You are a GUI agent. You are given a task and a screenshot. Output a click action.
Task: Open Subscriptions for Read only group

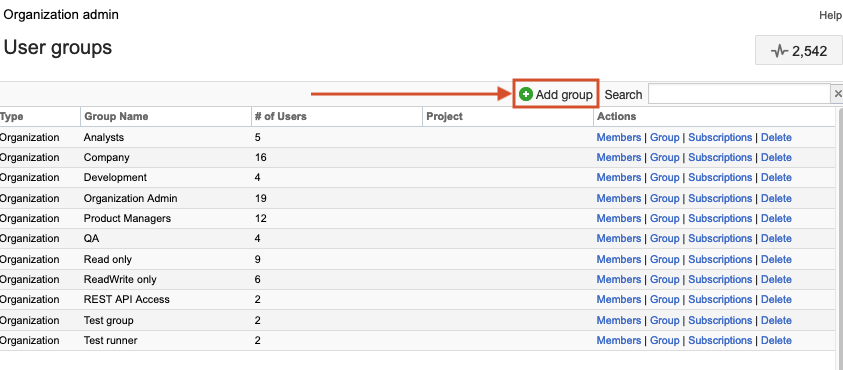click(x=720, y=259)
